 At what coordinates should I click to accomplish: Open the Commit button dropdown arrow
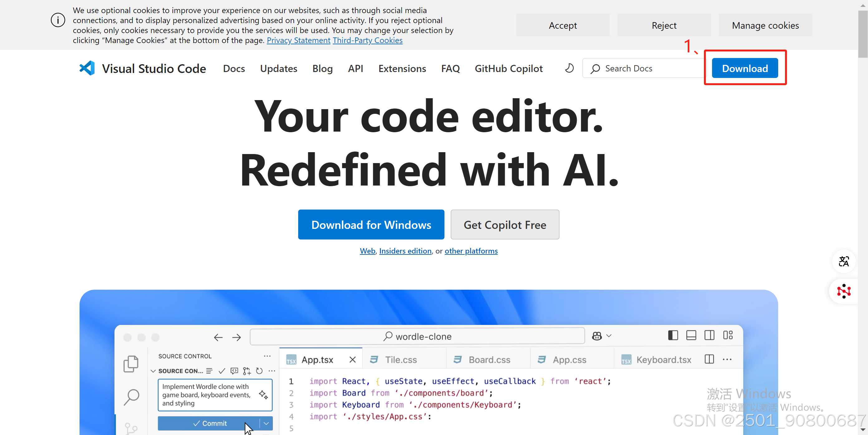(x=266, y=423)
